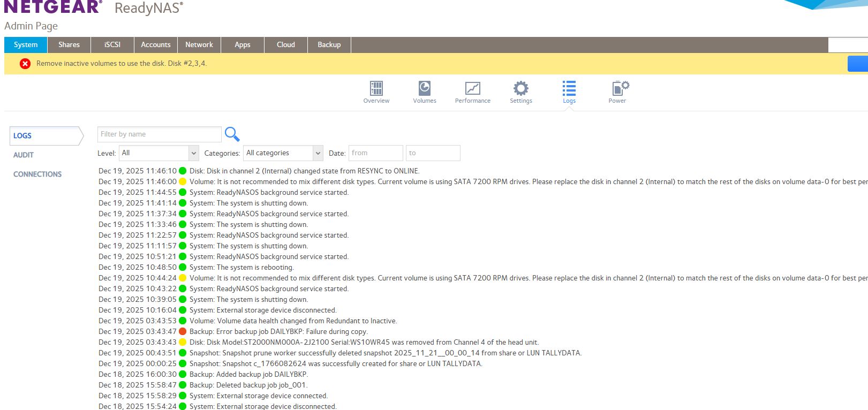
Task: Switch to the Network tab
Action: (x=199, y=45)
